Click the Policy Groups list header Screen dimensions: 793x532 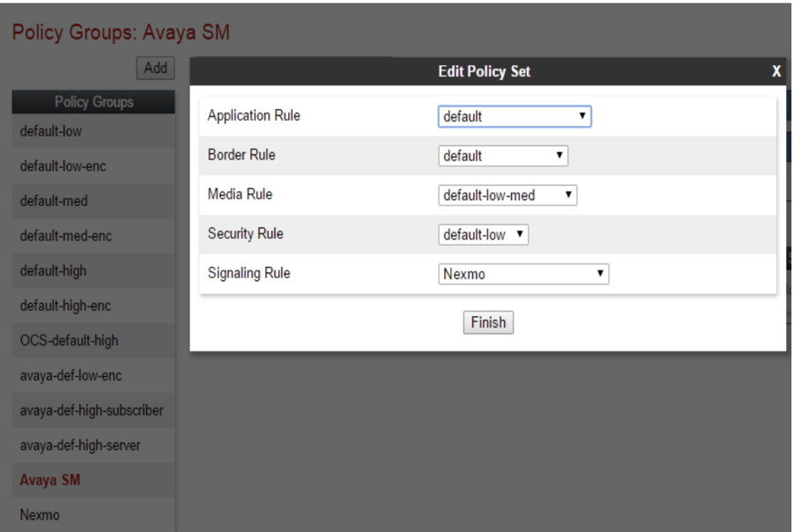[x=93, y=102]
